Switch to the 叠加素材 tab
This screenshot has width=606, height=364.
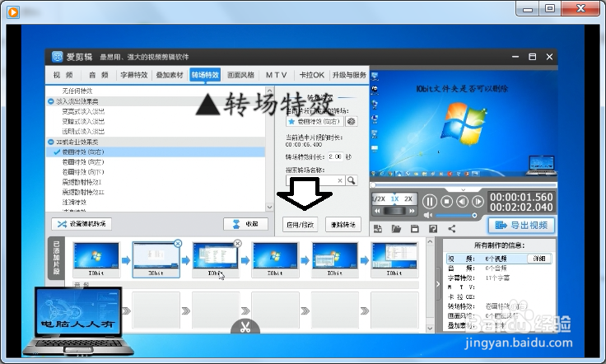pyautogui.click(x=170, y=75)
